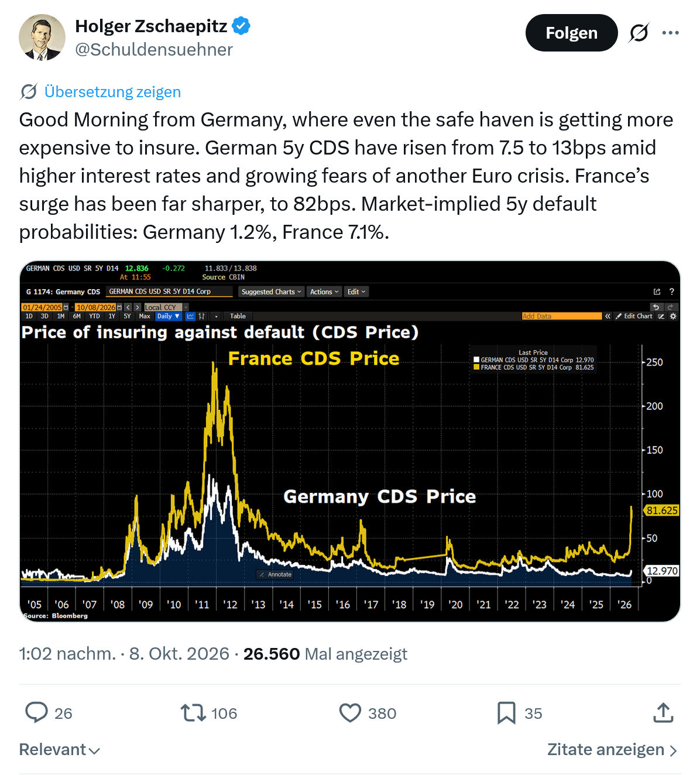Image resolution: width=700 pixels, height=775 pixels.
Task: Repost the tweet using retweet icon
Action: coord(193,712)
